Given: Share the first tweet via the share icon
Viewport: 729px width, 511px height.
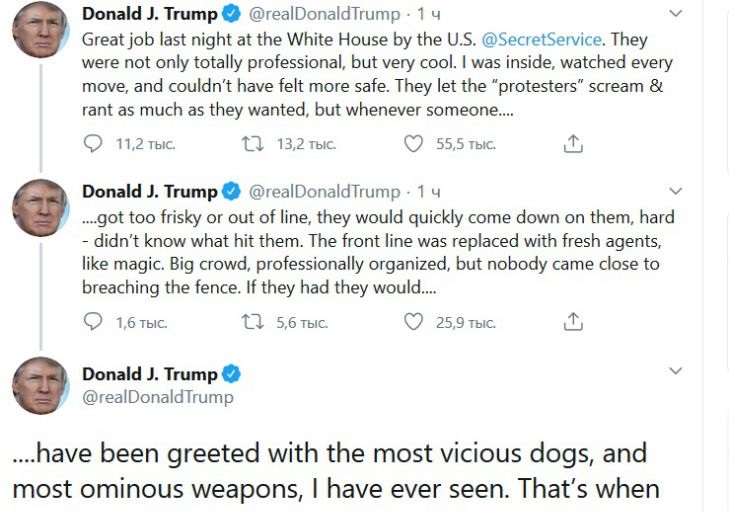Looking at the screenshot, I should point(573,145).
